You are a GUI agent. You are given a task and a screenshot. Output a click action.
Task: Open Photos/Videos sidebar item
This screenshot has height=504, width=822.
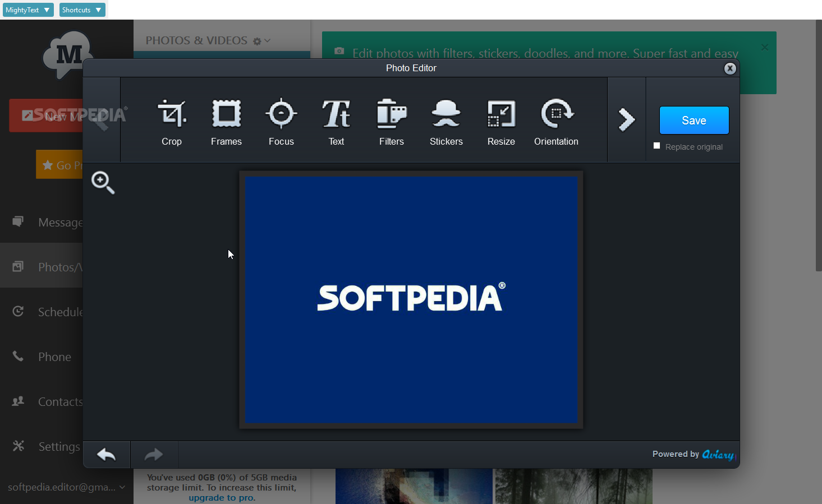click(x=42, y=267)
